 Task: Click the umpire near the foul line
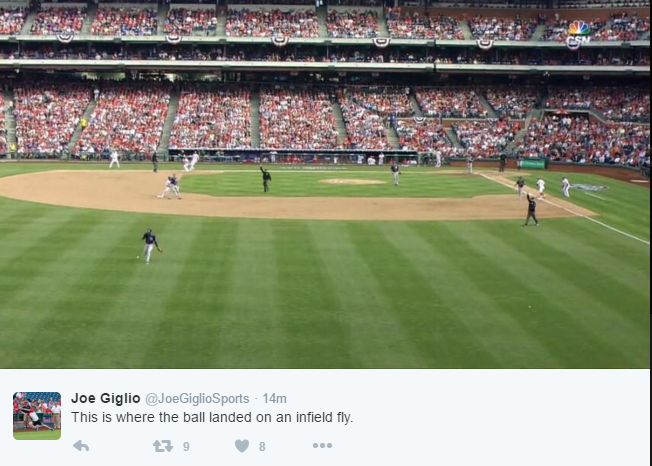tap(531, 210)
